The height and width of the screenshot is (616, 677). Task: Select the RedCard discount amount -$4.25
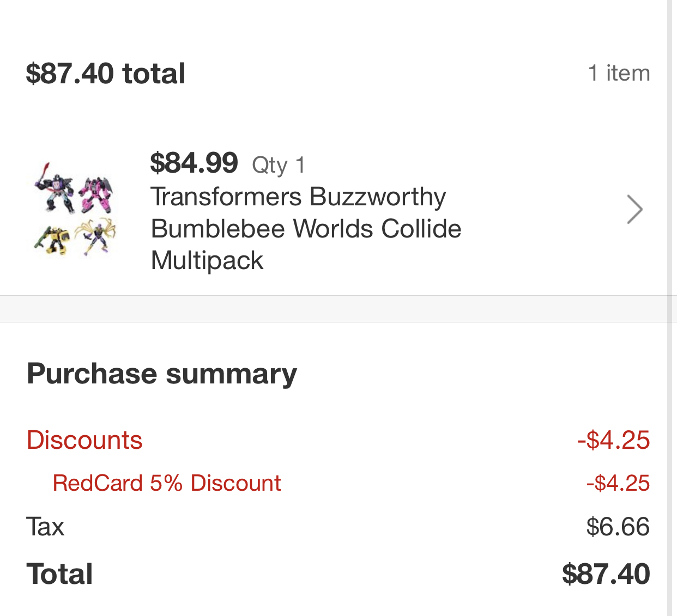(618, 483)
